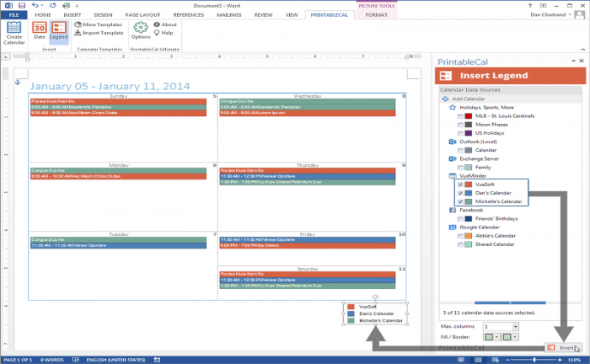Click the 0 WORDS status indicator

(x=52, y=360)
